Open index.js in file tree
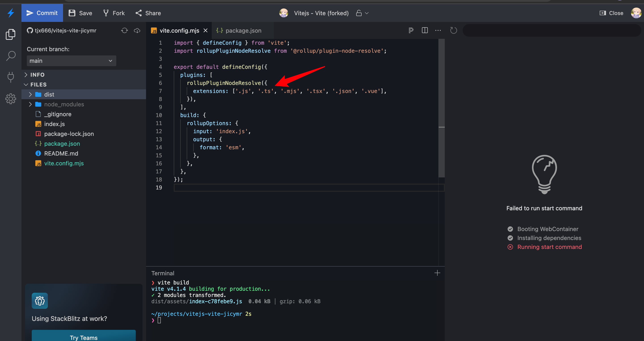 (x=84, y=124)
